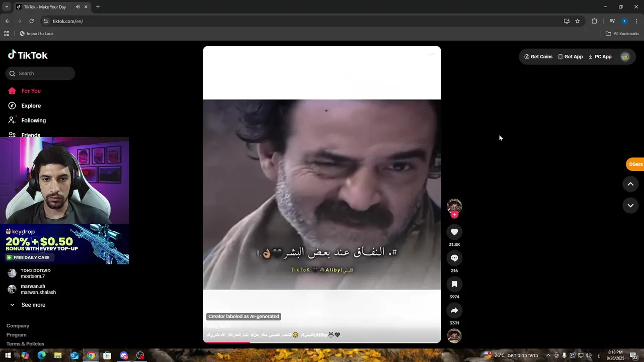Open the All Bookmarks folder
644x362 pixels.
(622, 34)
